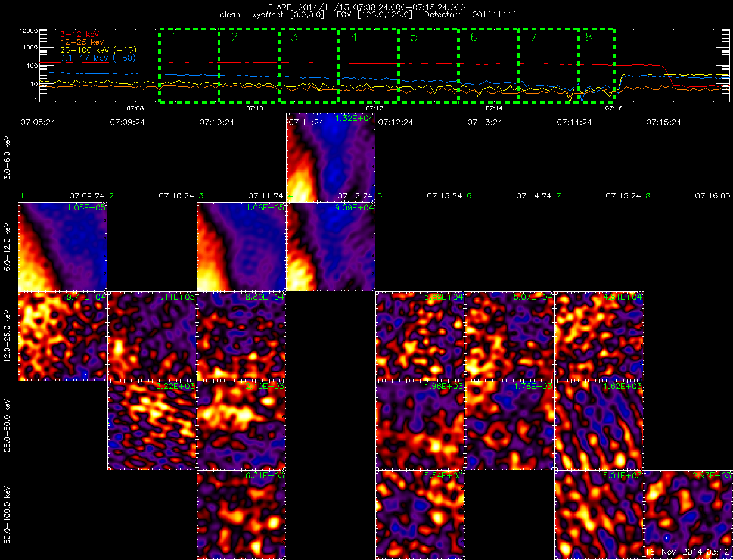Click the '50.0-100.0 keV' row label
Image resolution: width=733 pixels, height=560 pixels.
click(7, 515)
